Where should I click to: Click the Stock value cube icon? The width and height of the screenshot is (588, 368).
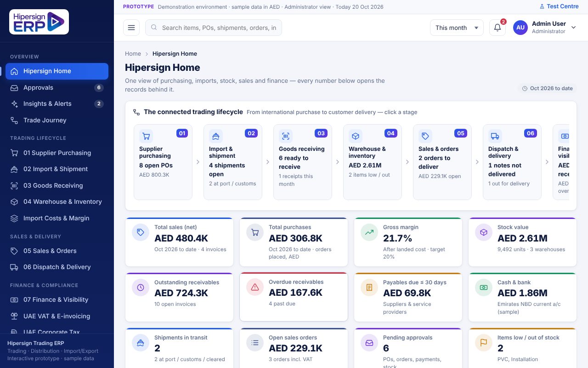point(484,233)
